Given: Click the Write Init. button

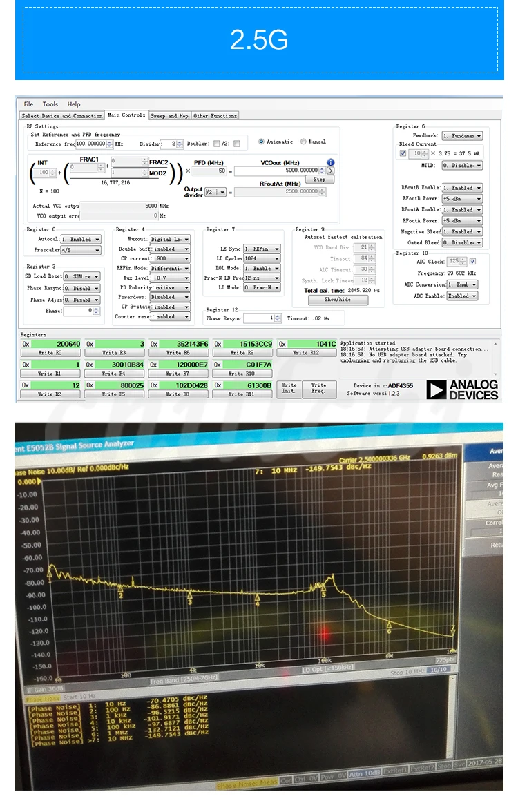Looking at the screenshot, I should [289, 388].
